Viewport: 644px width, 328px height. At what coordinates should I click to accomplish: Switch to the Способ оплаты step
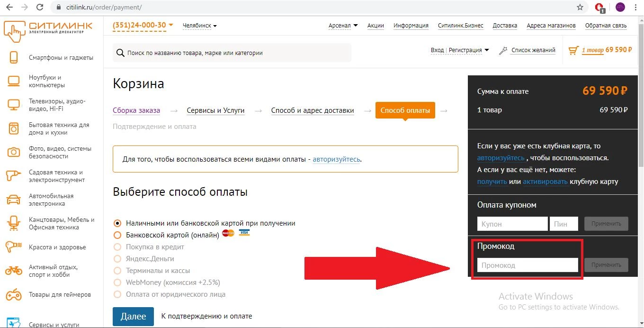(x=405, y=110)
